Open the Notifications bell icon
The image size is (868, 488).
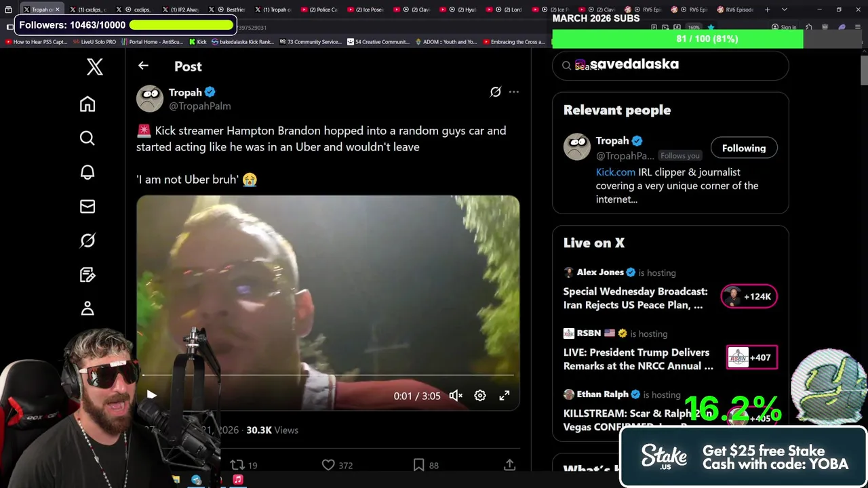point(87,172)
